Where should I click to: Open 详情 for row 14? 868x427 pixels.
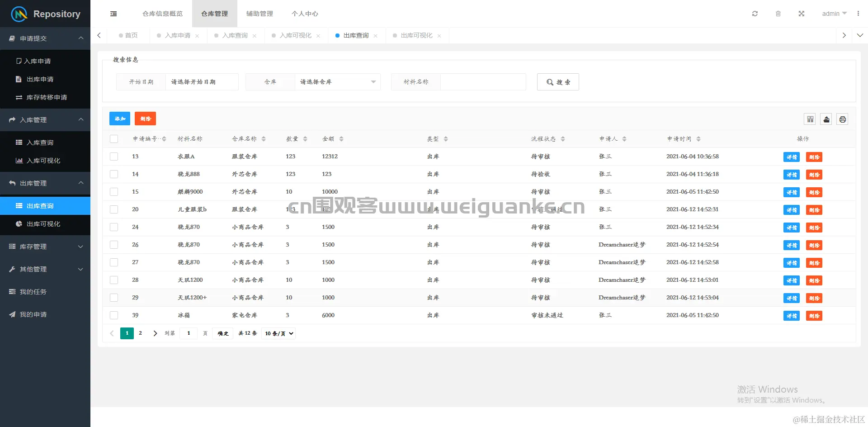coord(792,175)
